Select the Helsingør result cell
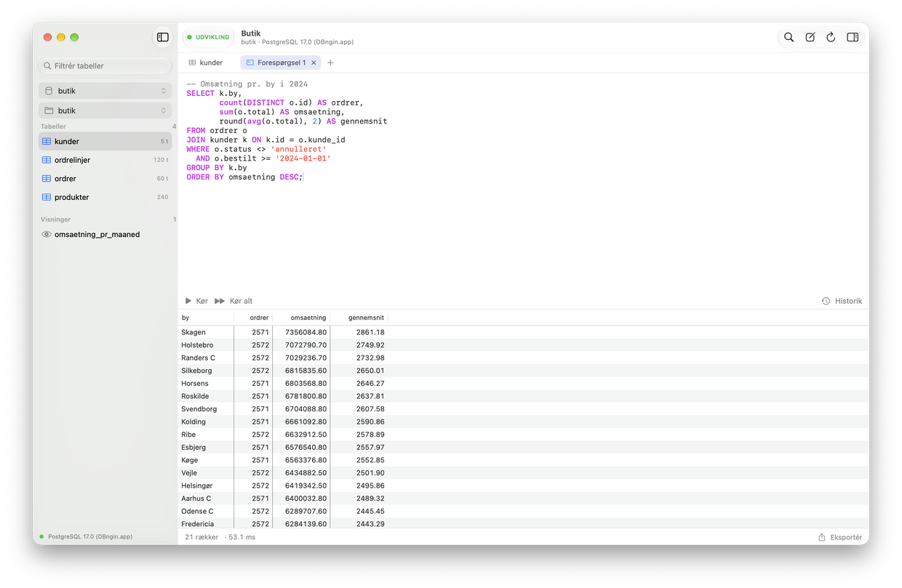This screenshot has width=902, height=588. pyautogui.click(x=206, y=486)
